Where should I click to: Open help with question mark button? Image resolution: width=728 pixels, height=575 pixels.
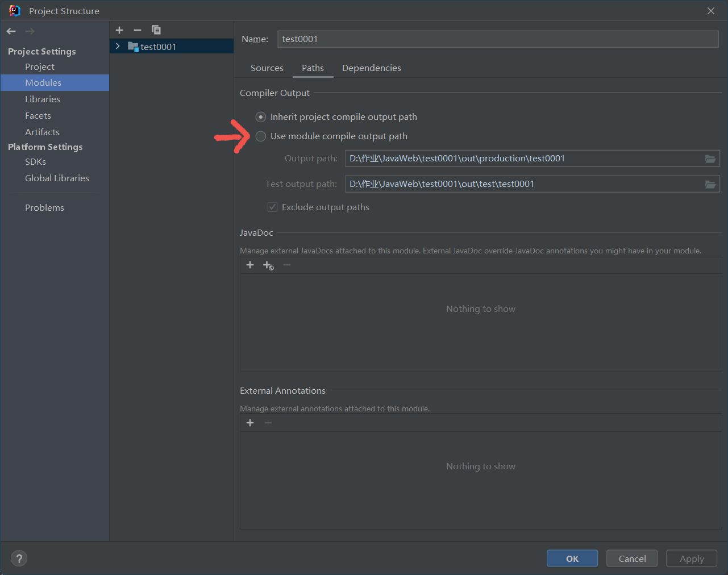(19, 559)
